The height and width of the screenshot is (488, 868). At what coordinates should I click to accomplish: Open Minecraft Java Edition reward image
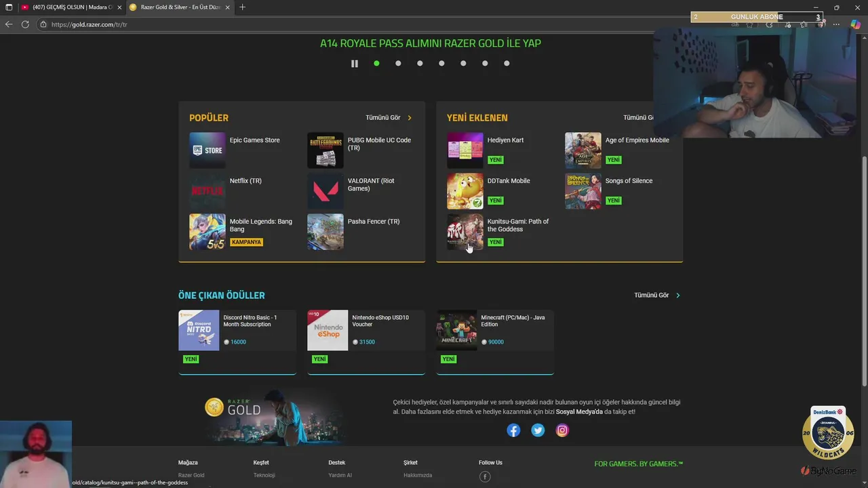click(456, 330)
